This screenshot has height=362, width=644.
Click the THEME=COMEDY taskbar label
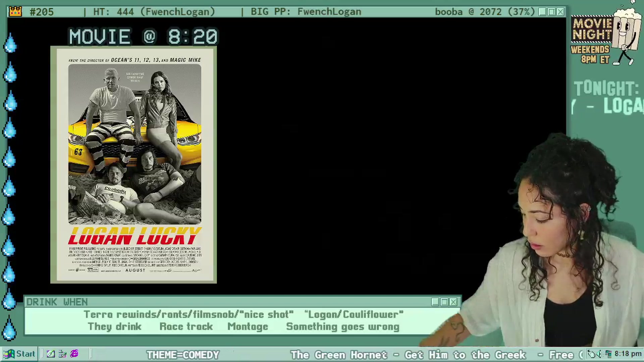pyautogui.click(x=183, y=355)
